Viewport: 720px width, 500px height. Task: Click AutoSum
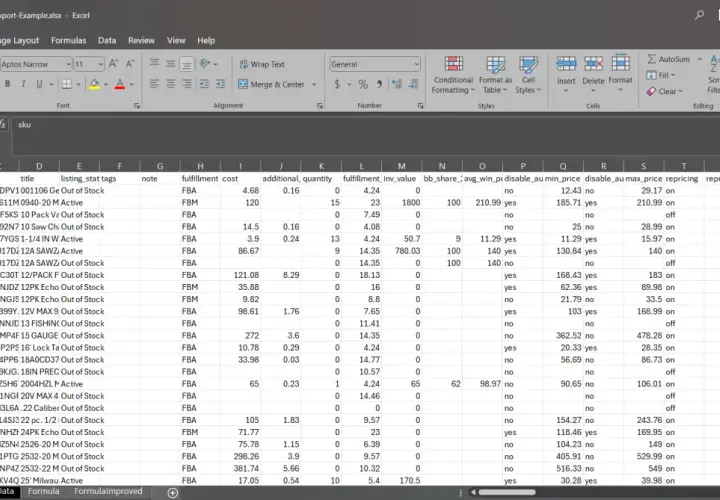[x=669, y=59]
